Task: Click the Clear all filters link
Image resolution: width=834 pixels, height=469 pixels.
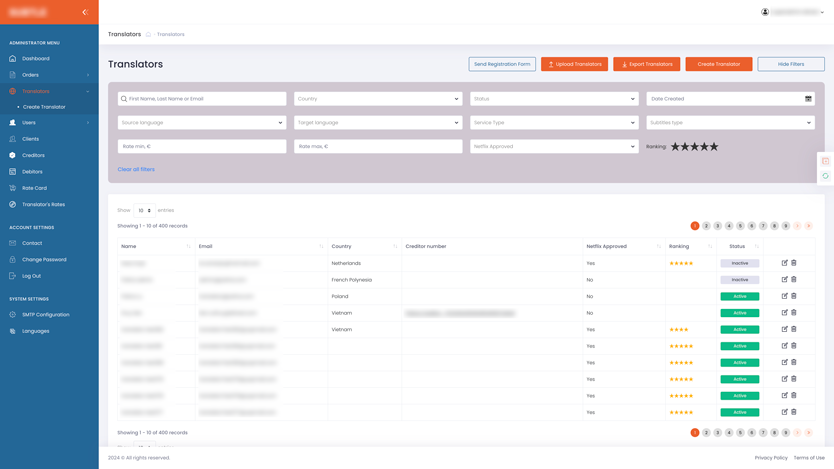Action: click(x=136, y=169)
